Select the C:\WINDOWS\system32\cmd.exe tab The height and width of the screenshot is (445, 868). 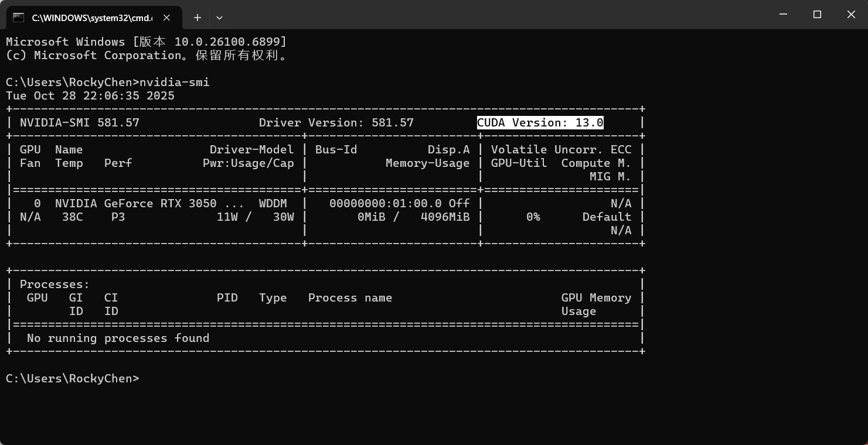[x=94, y=18]
